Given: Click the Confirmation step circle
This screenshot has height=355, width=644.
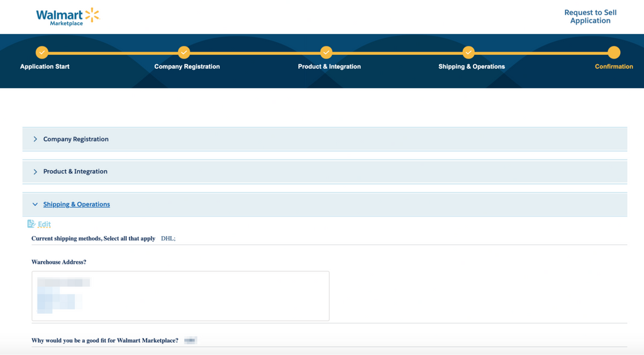Looking at the screenshot, I should pos(614,53).
